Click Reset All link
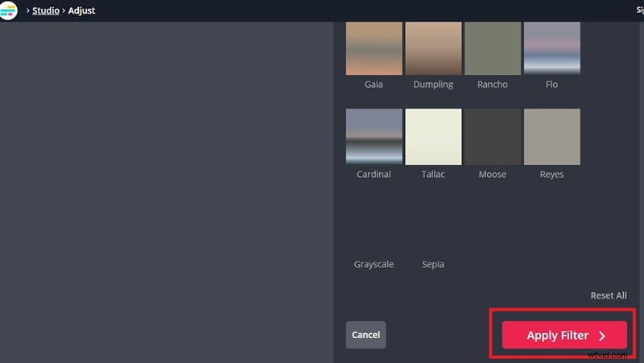The height and width of the screenshot is (363, 644). click(609, 295)
